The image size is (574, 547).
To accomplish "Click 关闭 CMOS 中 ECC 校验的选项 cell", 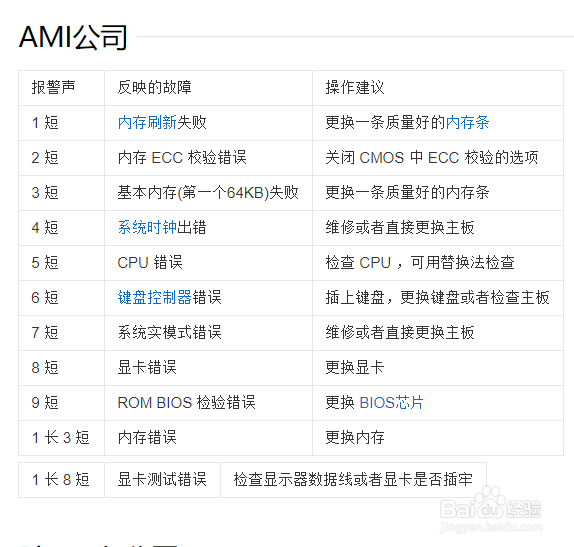I will tap(438, 158).
